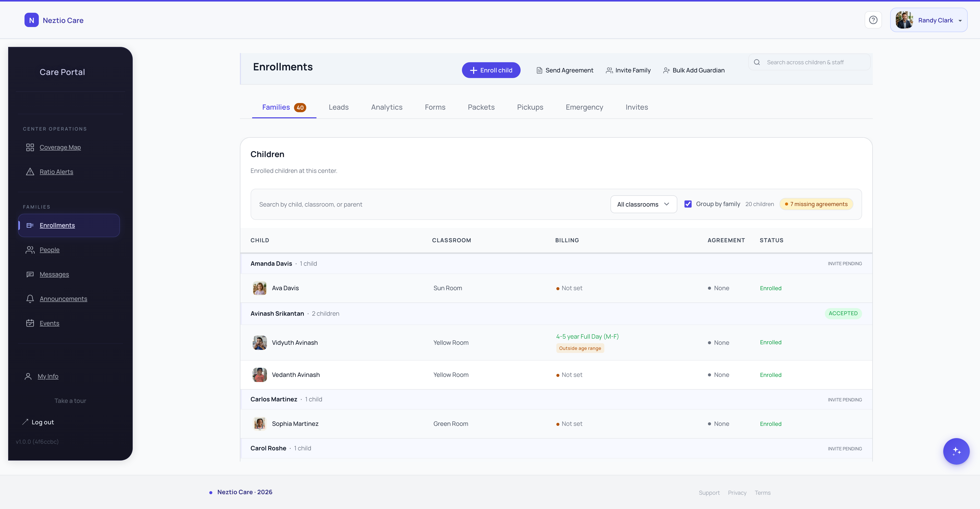This screenshot has height=509, width=980.
Task: Select the People sidebar icon
Action: coord(30,250)
